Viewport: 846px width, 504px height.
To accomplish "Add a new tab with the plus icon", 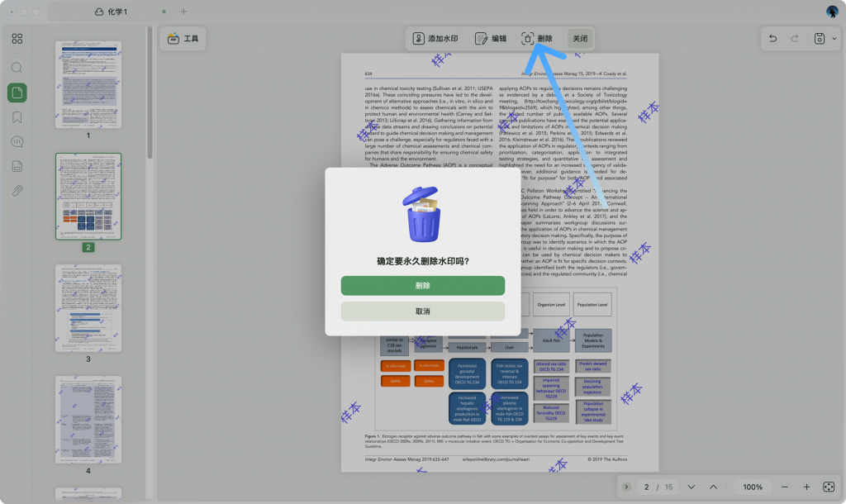I will (183, 12).
